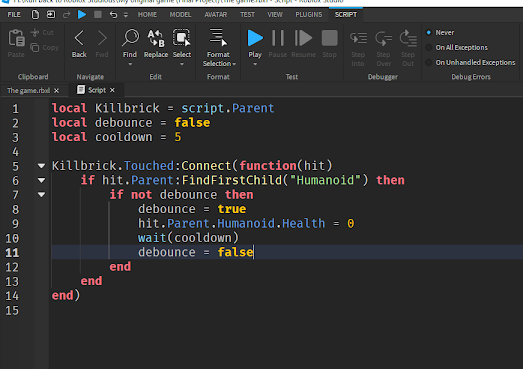Click wait(cooldown) on line 10

click(188, 238)
